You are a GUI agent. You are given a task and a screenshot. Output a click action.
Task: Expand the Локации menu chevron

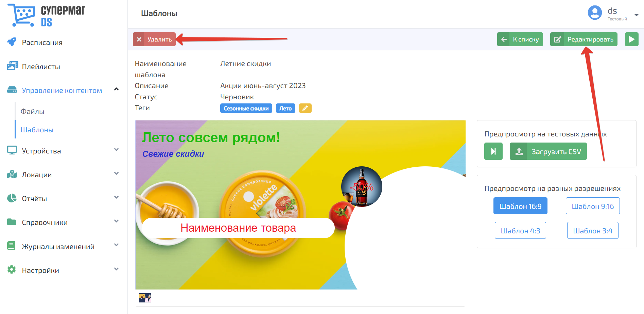point(116,173)
